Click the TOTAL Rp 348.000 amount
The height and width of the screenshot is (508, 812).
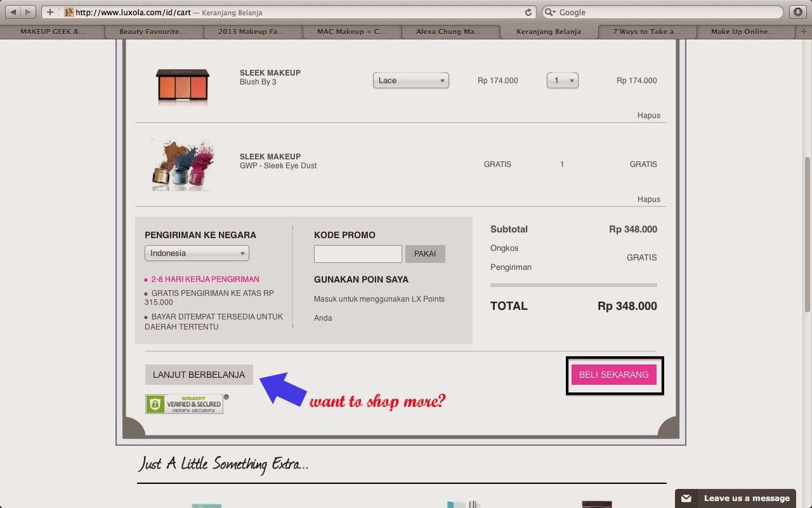pyautogui.click(x=627, y=306)
